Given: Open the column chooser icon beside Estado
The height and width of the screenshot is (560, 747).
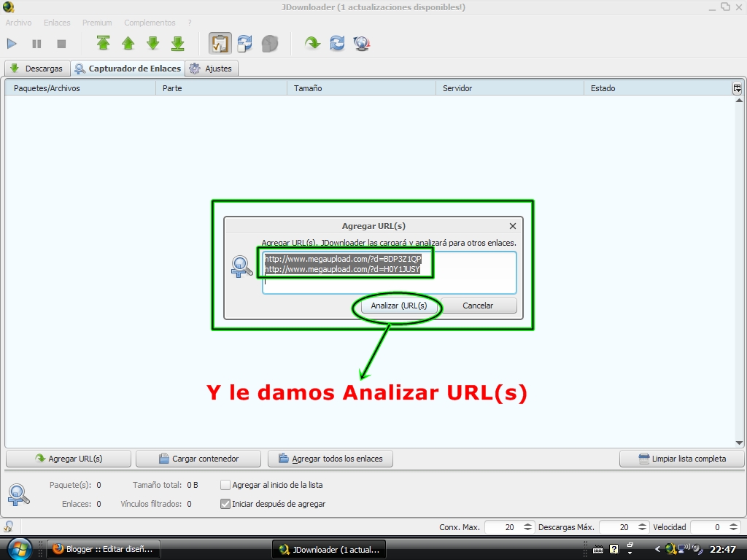Looking at the screenshot, I should tap(737, 88).
